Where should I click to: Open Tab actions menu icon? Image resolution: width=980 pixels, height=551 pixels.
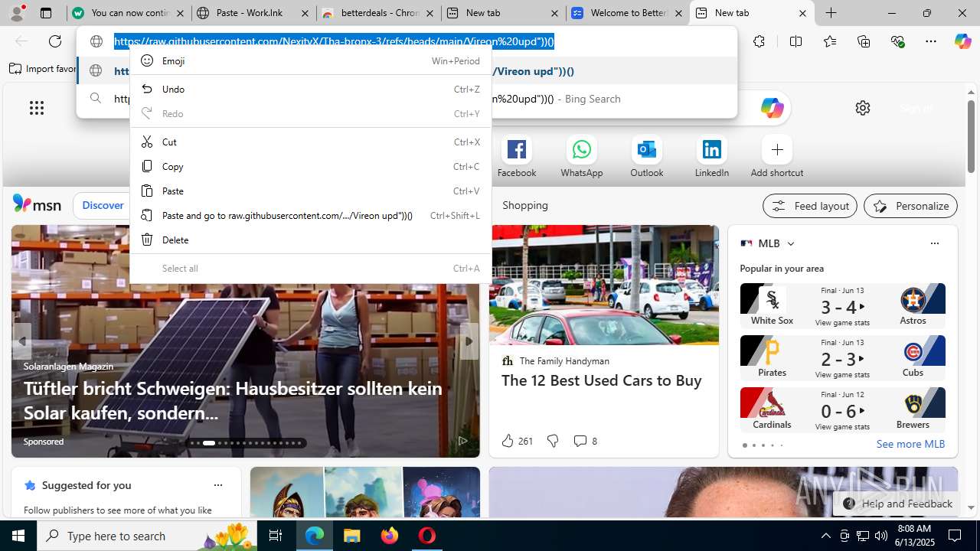46,13
